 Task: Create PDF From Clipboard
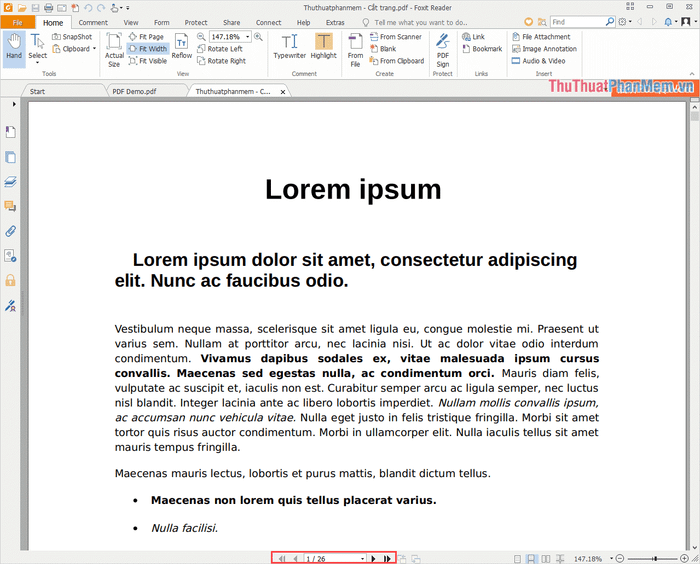[x=397, y=61]
